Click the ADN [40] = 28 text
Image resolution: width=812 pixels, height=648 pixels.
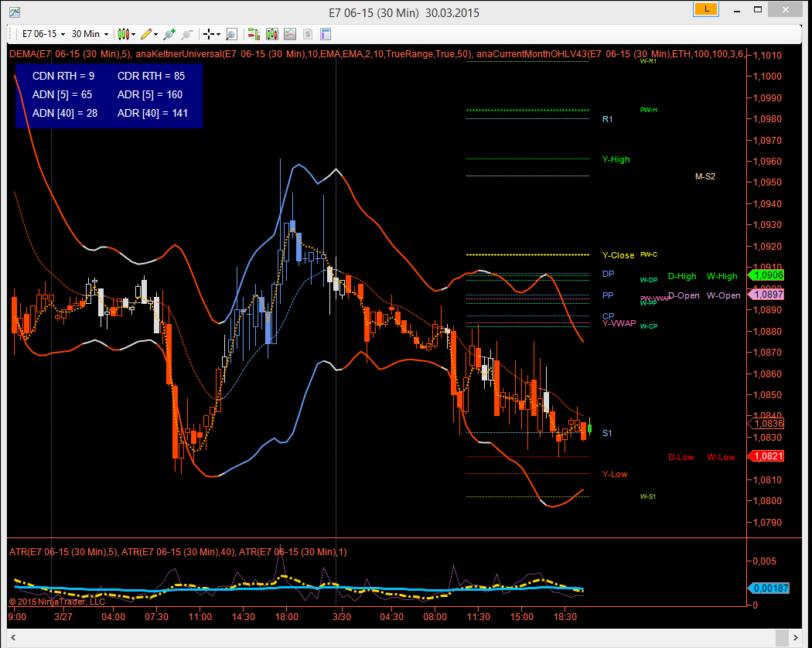(65, 114)
